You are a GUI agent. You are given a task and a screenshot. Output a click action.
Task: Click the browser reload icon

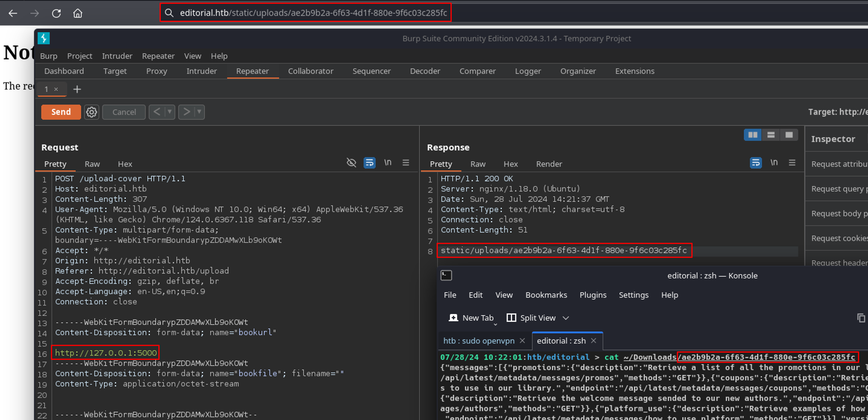click(56, 13)
